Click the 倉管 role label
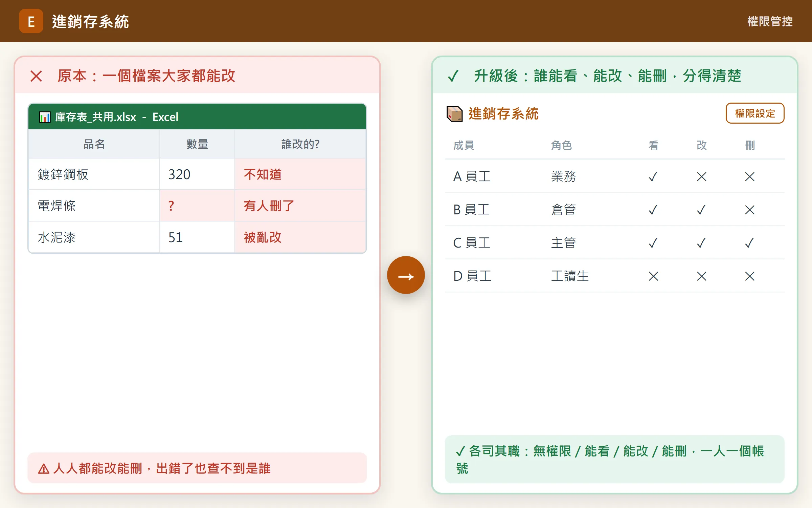Viewport: 812px width, 508px height. pos(563,210)
